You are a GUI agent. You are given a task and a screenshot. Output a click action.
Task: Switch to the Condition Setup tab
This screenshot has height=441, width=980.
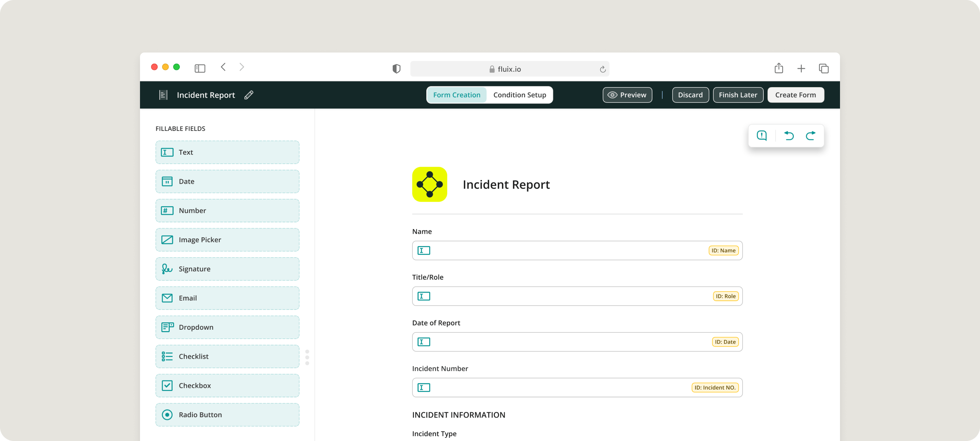[x=519, y=95]
